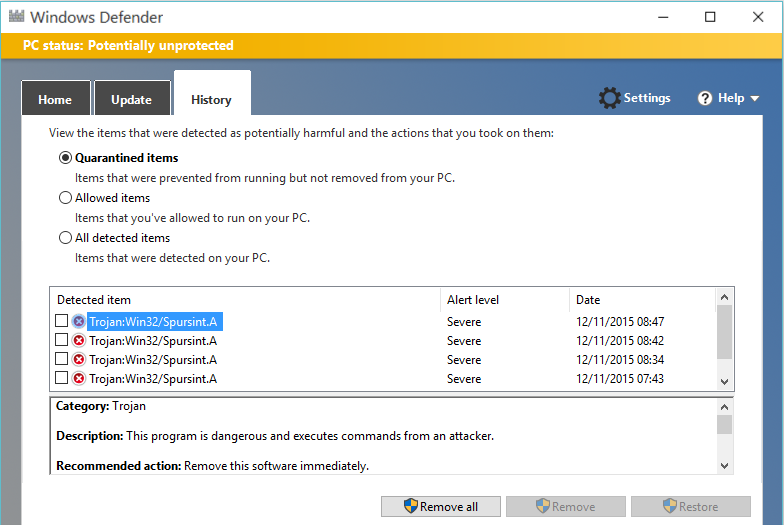Click threat icon of the 08:47 Trojan row
This screenshot has width=784, height=525.
[x=78, y=321]
